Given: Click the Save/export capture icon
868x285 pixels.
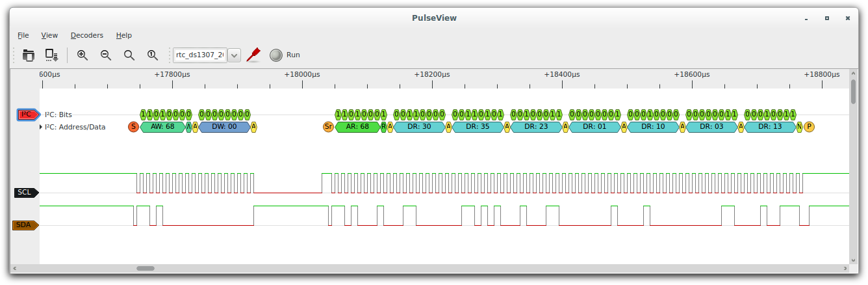Looking at the screenshot, I should [x=51, y=55].
